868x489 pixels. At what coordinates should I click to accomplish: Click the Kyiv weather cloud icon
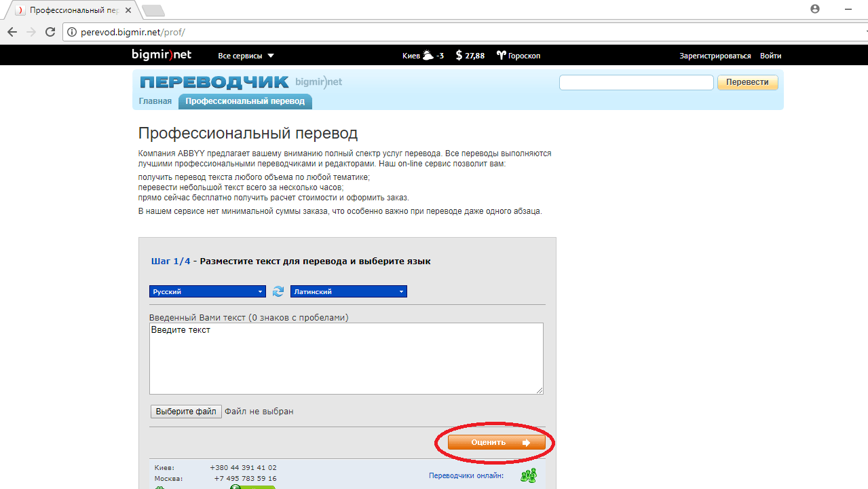click(428, 55)
